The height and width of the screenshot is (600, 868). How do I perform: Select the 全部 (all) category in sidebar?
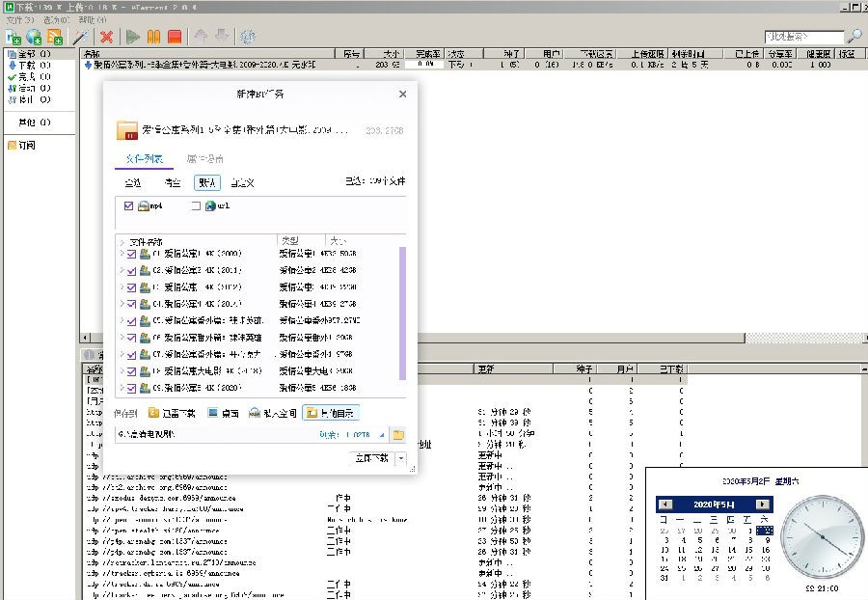pyautogui.click(x=29, y=54)
